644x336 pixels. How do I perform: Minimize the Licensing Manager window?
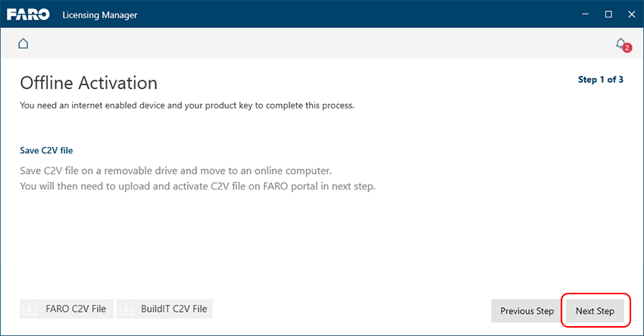[585, 14]
